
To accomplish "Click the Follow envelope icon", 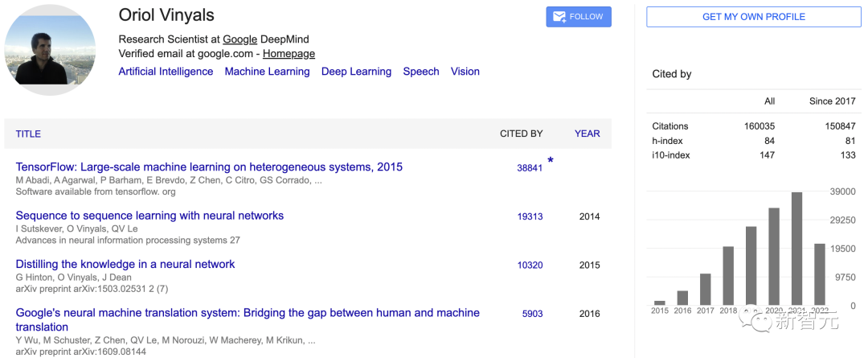I will (559, 17).
